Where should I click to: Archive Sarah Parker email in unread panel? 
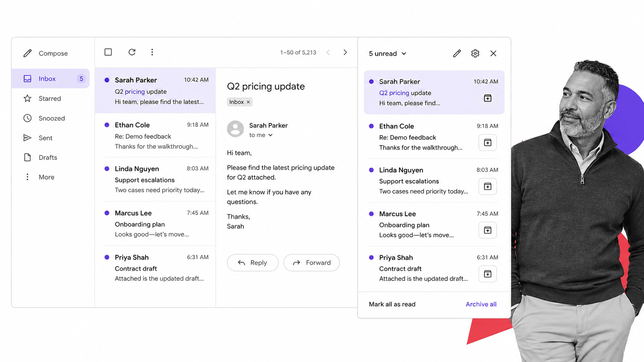pos(488,98)
